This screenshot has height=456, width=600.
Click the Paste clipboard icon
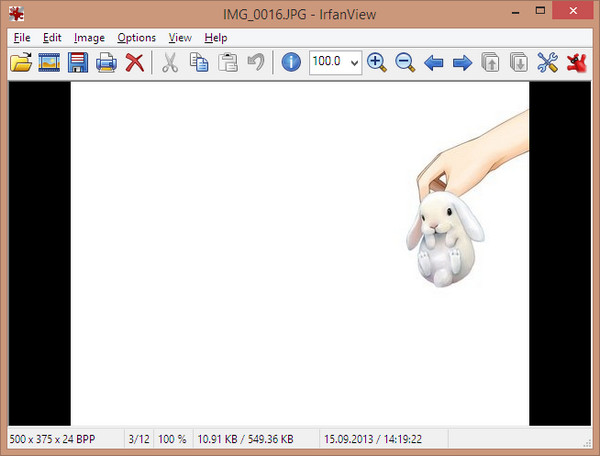tap(227, 63)
